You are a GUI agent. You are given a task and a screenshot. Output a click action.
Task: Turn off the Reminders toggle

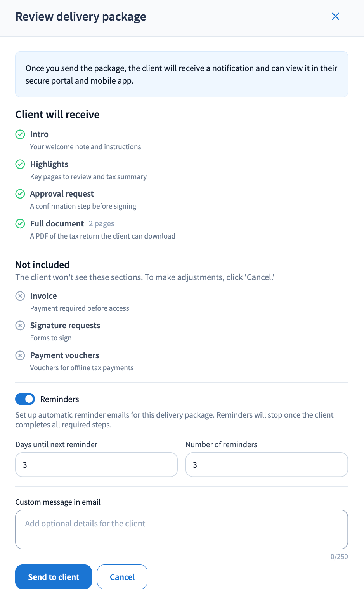(25, 399)
